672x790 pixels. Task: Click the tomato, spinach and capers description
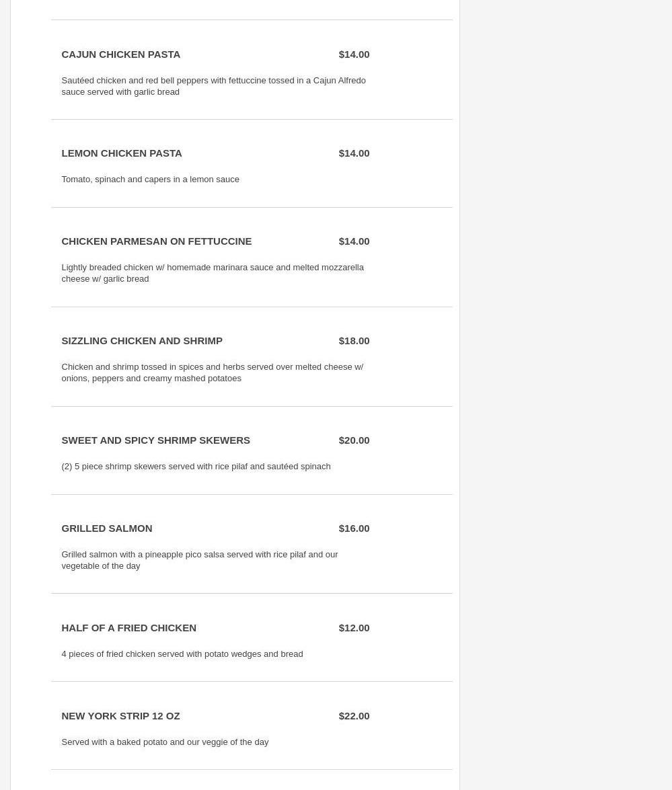150,180
